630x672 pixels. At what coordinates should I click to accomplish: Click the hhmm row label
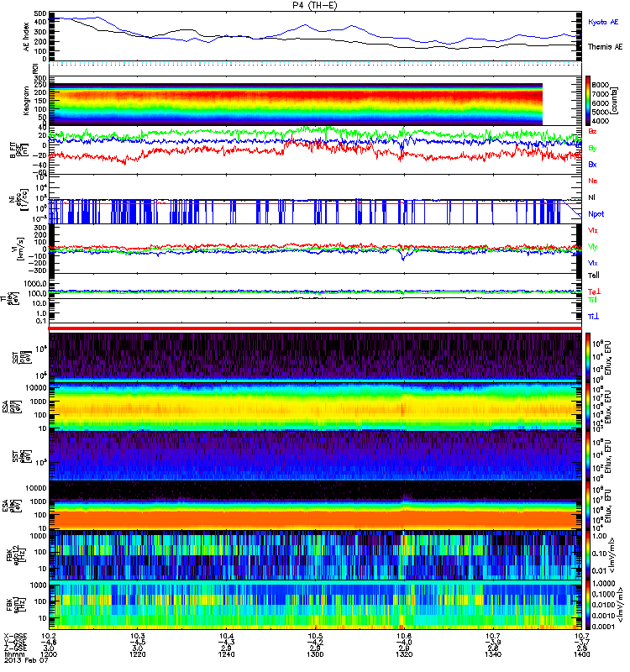click(x=13, y=654)
